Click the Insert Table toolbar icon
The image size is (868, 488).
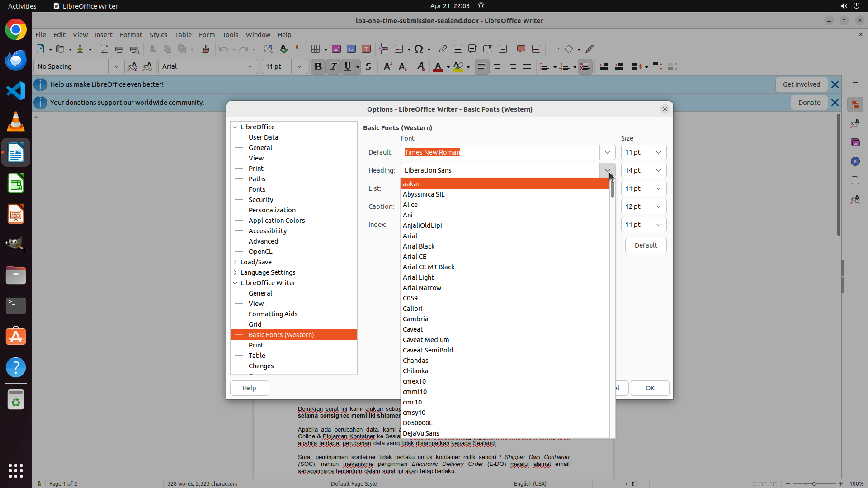(x=316, y=49)
